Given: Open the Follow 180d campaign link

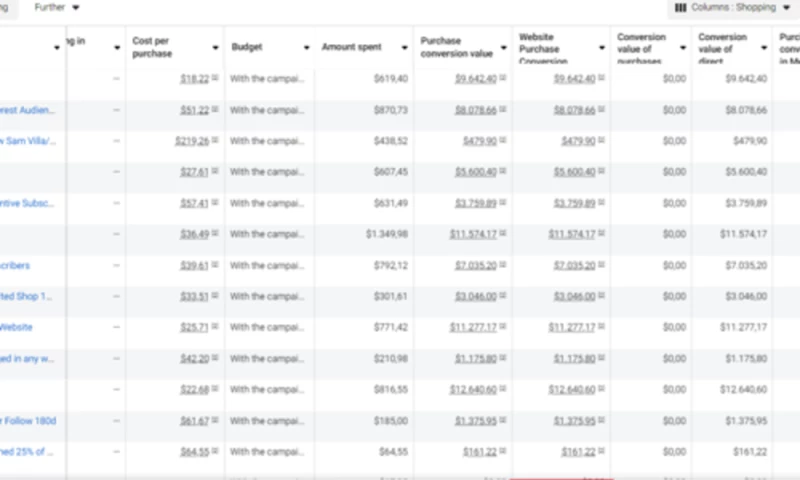Looking at the screenshot, I should pyautogui.click(x=28, y=421).
